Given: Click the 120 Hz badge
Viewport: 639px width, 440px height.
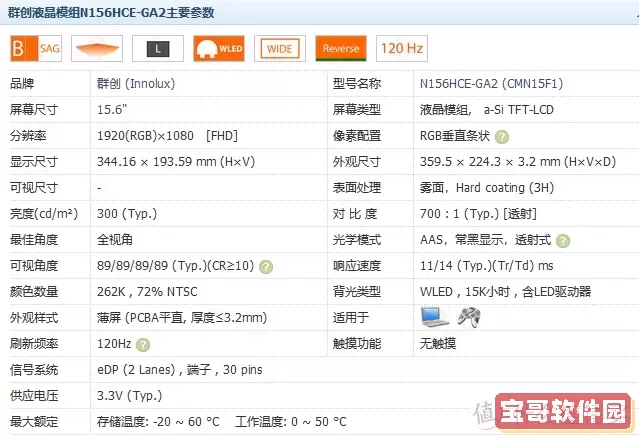Looking at the screenshot, I should tap(402, 48).
